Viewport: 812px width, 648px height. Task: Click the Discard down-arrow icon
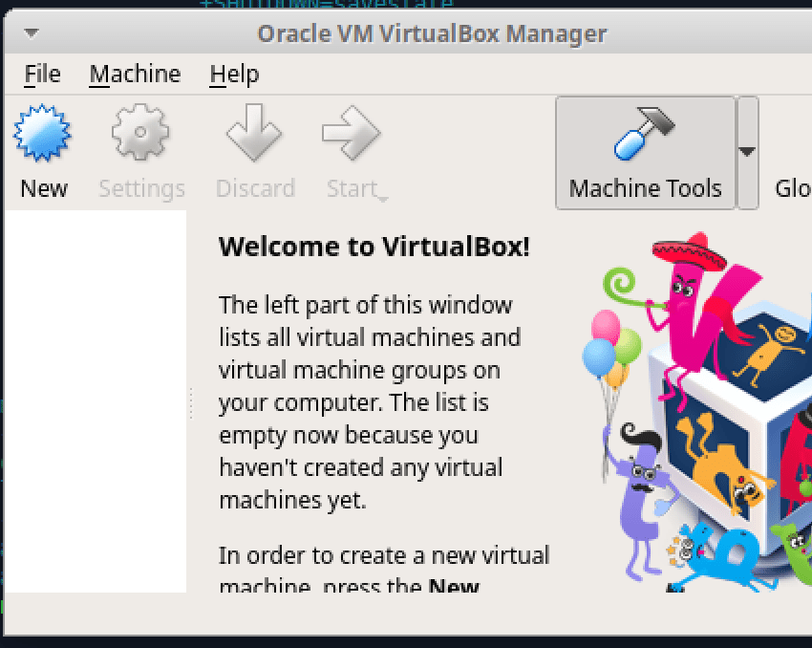coord(254,134)
